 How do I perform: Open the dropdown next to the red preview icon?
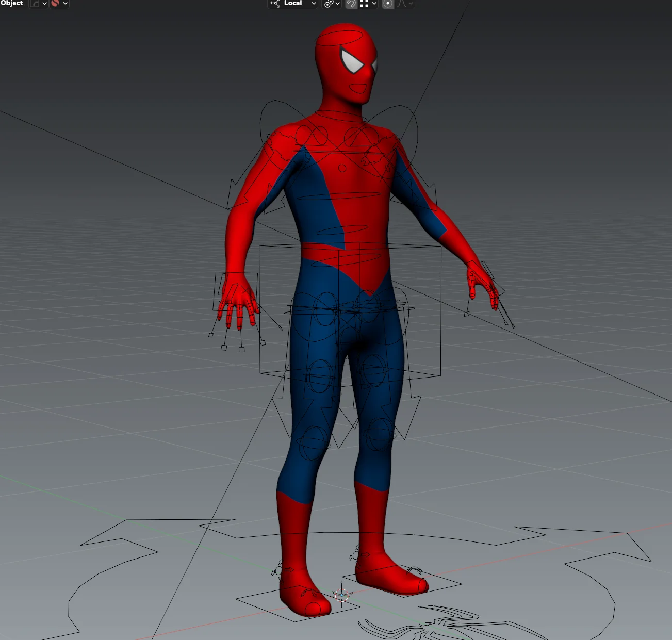(65, 4)
